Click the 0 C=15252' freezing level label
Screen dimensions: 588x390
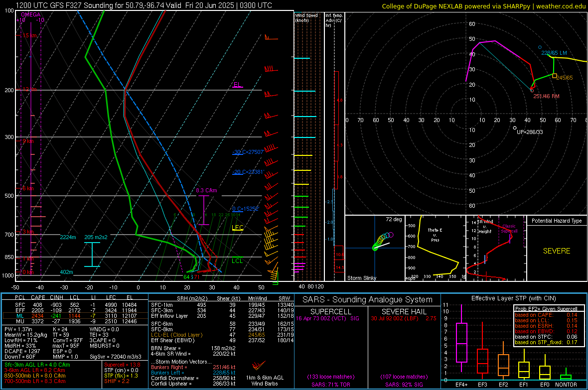point(245,209)
